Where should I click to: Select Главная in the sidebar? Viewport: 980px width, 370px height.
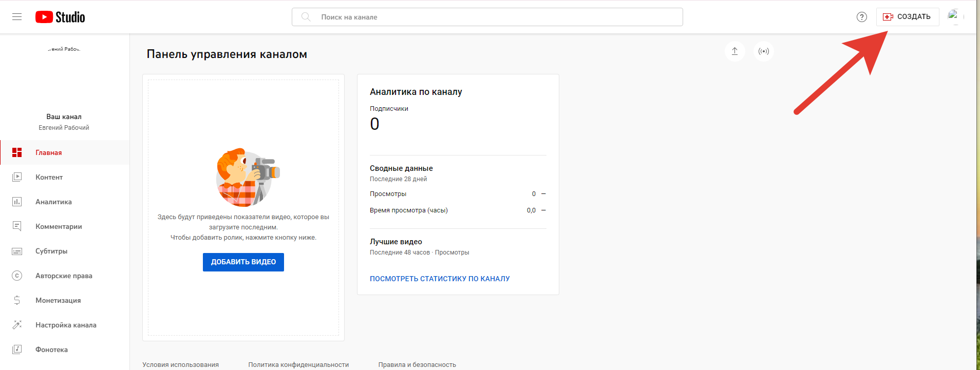click(x=49, y=152)
